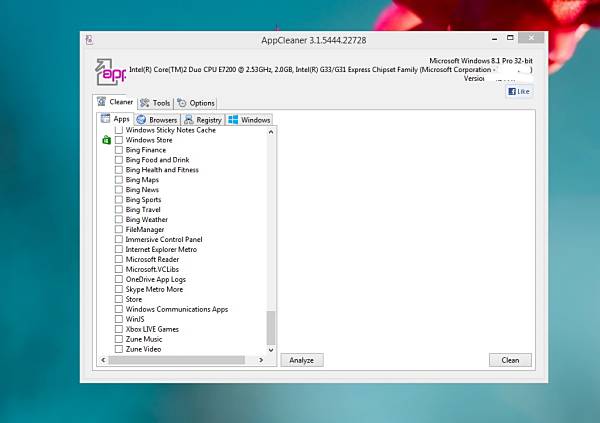Open the Tools tab
The height and width of the screenshot is (423, 600).
point(155,103)
